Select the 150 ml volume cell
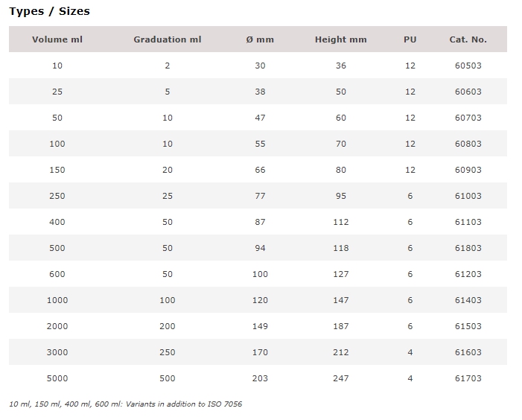 tap(57, 170)
